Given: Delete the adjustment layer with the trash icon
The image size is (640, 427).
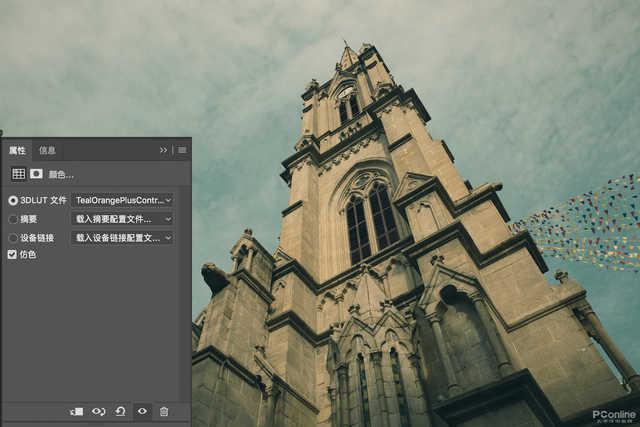Looking at the screenshot, I should [x=164, y=411].
